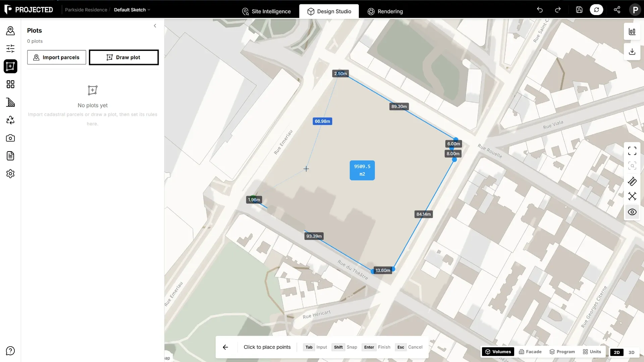Open the grid blocks sidebar icon
644x362 pixels.
pyautogui.click(x=10, y=84)
